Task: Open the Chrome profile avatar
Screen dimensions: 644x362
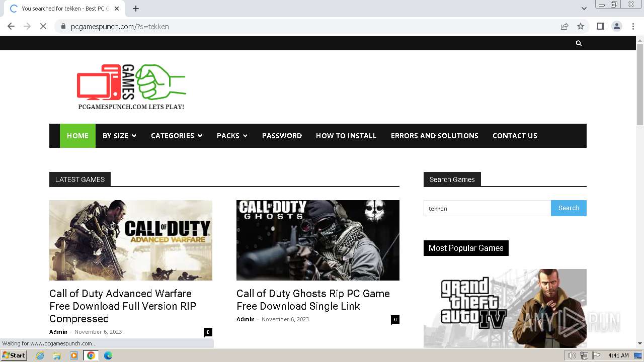Action: pyautogui.click(x=616, y=26)
